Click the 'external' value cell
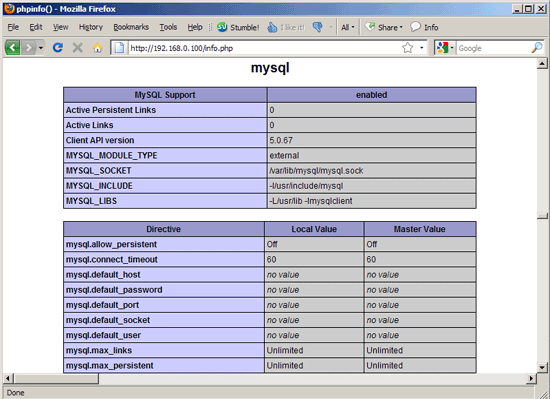550x399 pixels. point(371,155)
